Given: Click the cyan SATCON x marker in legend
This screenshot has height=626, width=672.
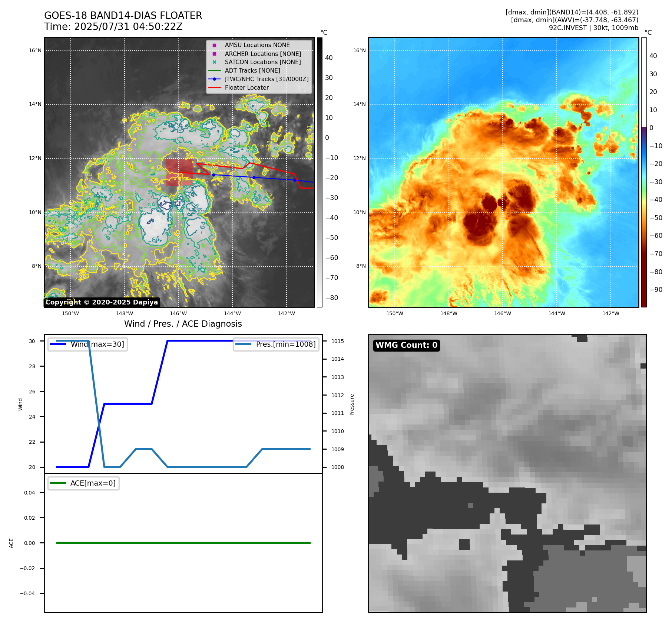Looking at the screenshot, I should [x=214, y=62].
